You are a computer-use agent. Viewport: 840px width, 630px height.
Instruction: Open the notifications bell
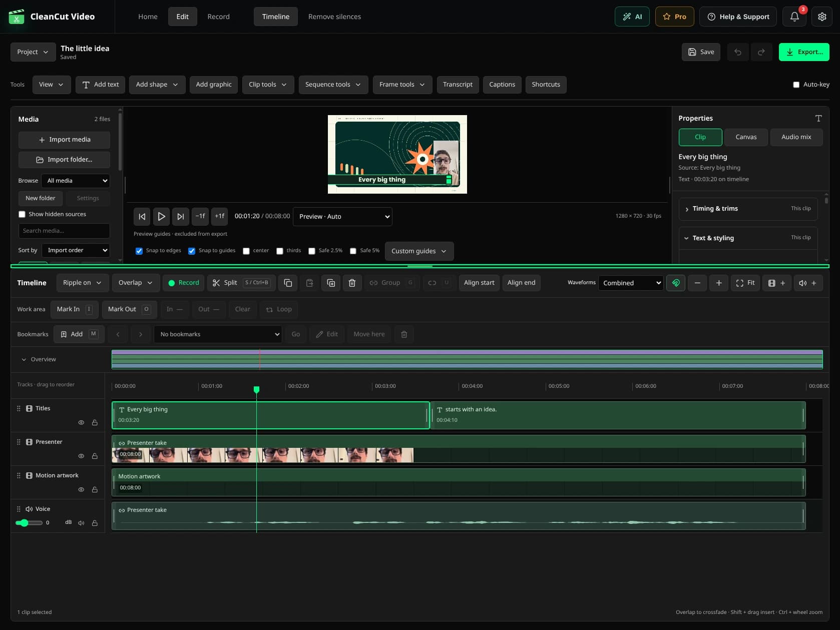(794, 17)
